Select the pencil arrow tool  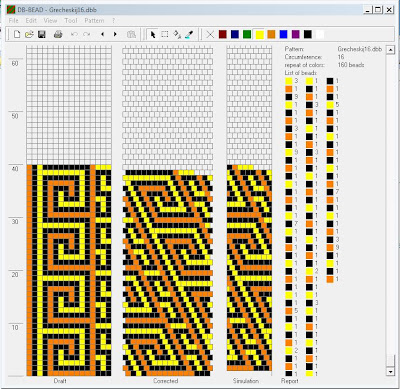coord(153,34)
